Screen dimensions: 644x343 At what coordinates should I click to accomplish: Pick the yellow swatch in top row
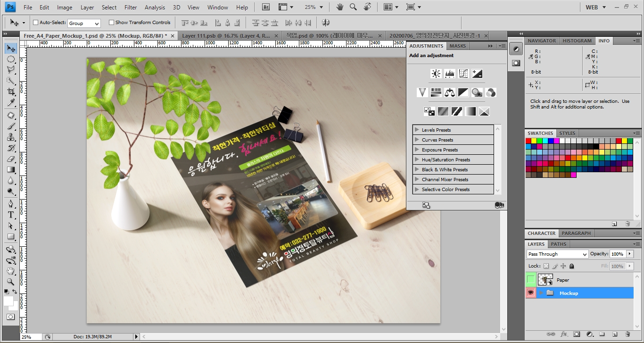(x=534, y=141)
